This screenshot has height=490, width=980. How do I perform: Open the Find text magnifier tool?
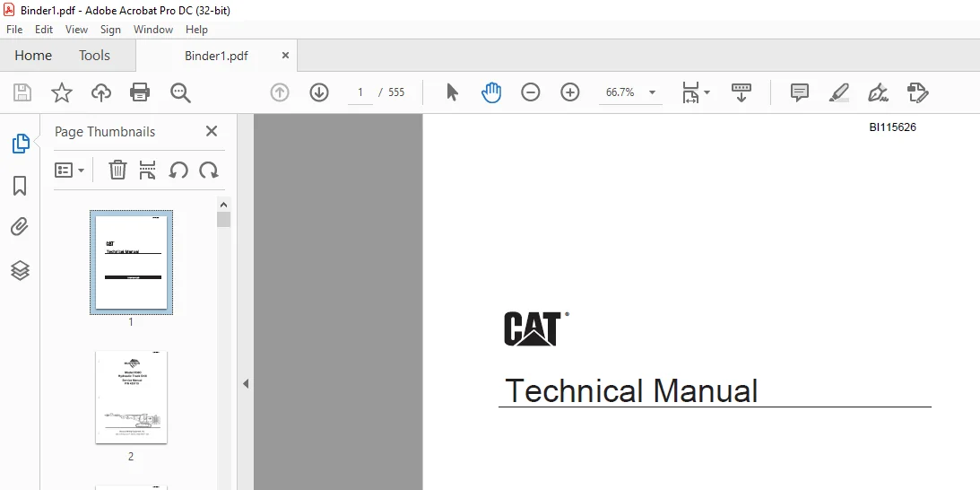click(x=180, y=92)
